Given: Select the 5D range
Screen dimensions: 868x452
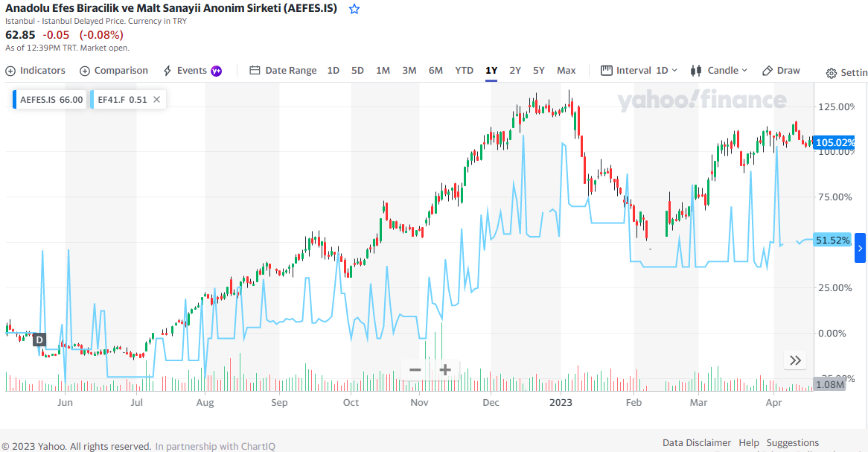Looking at the screenshot, I should click(357, 70).
